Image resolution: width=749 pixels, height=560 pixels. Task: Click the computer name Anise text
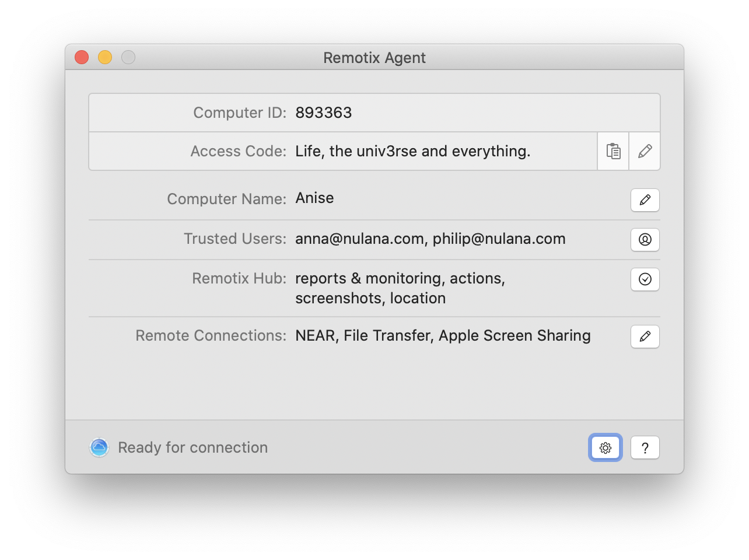pos(315,198)
